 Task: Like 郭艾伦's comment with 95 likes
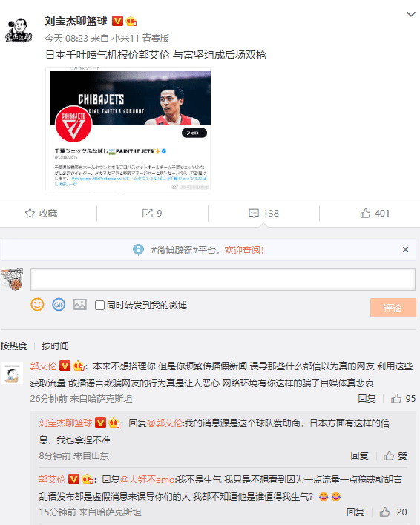tap(396, 398)
